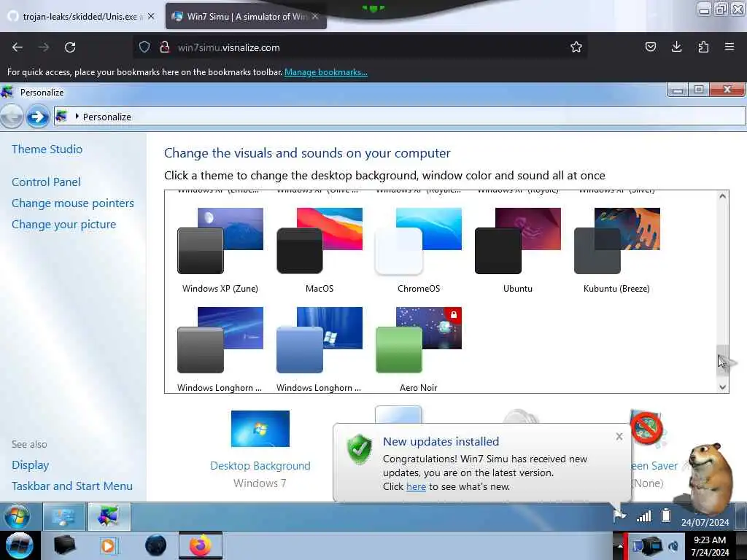Open the simulated Win7 Start orb
Screen dimensions: 747x560
[x=18, y=516]
